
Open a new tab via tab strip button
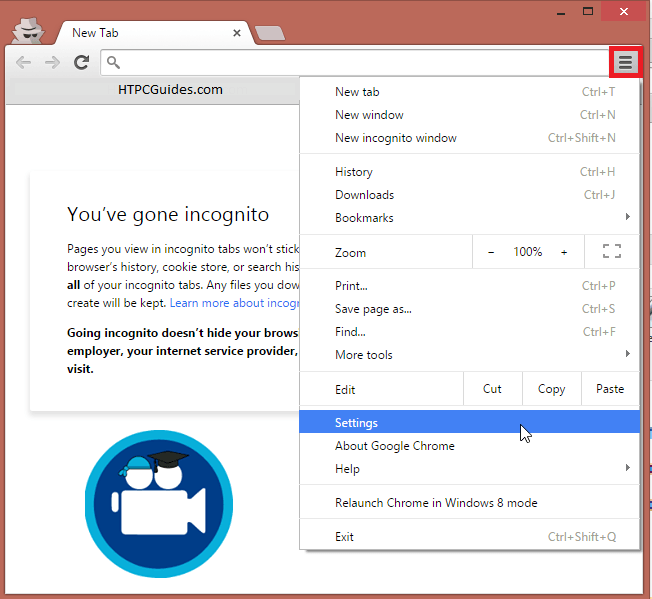pyautogui.click(x=268, y=33)
